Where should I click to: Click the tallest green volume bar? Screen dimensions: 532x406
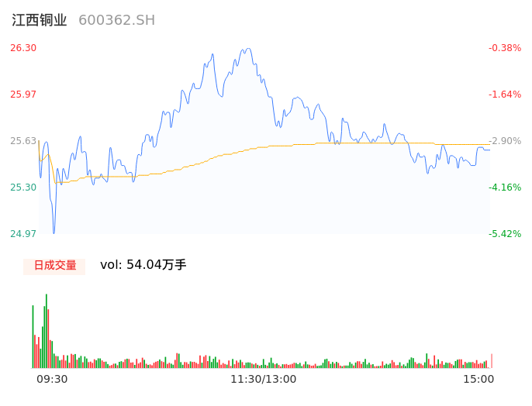[x=47, y=332]
